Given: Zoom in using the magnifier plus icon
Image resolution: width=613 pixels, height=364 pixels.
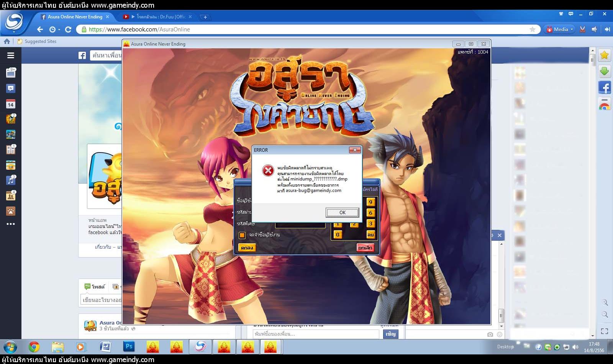Looking at the screenshot, I should (x=605, y=303).
